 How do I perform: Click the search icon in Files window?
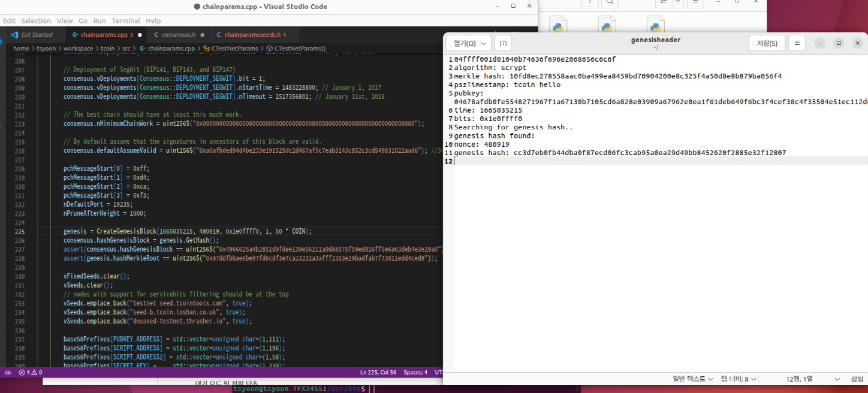(608, 4)
